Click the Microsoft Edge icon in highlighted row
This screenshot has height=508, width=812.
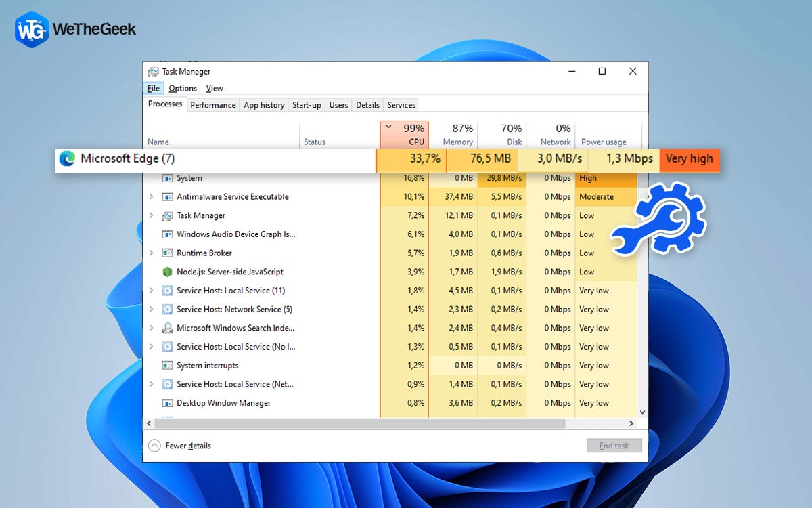[67, 159]
